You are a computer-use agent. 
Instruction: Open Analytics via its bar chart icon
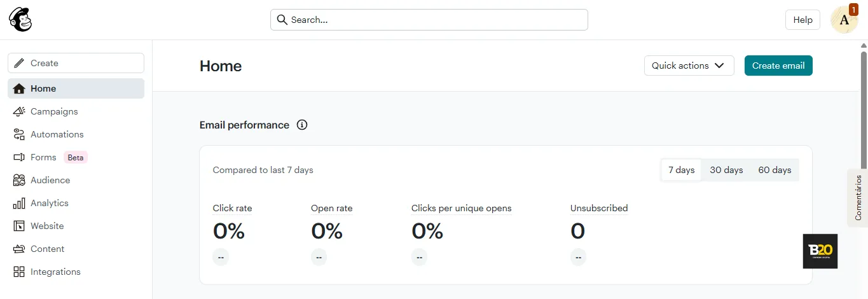(x=19, y=203)
